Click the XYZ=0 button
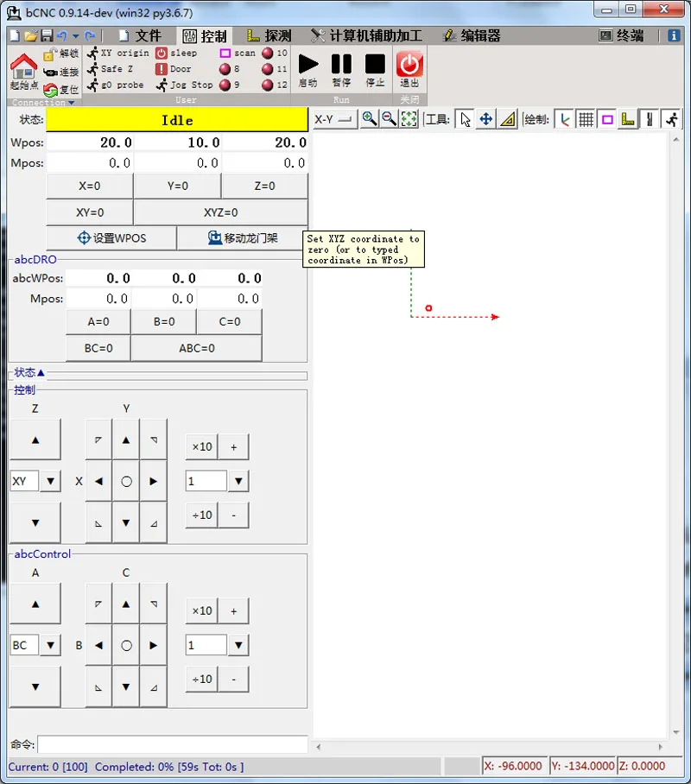The height and width of the screenshot is (784, 691). (x=220, y=212)
